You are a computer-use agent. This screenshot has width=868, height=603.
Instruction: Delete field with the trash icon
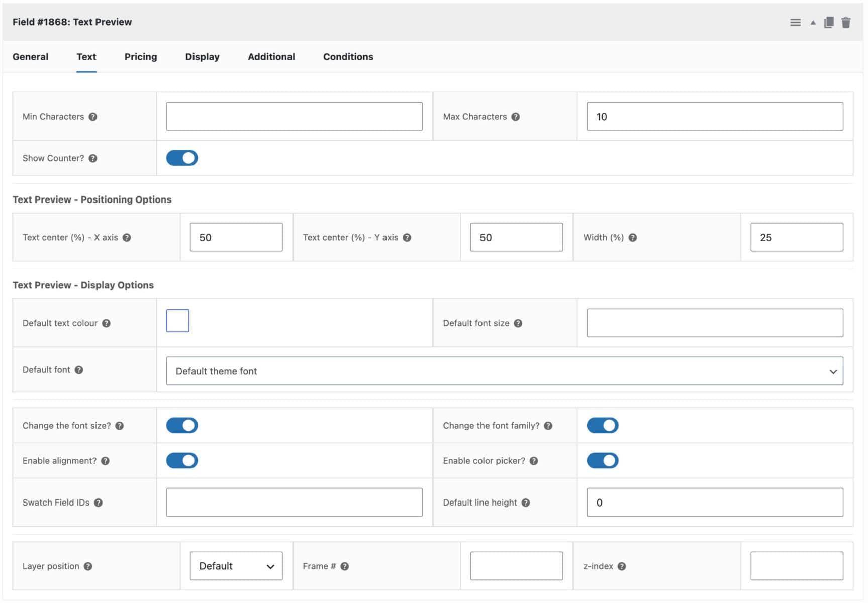[846, 22]
